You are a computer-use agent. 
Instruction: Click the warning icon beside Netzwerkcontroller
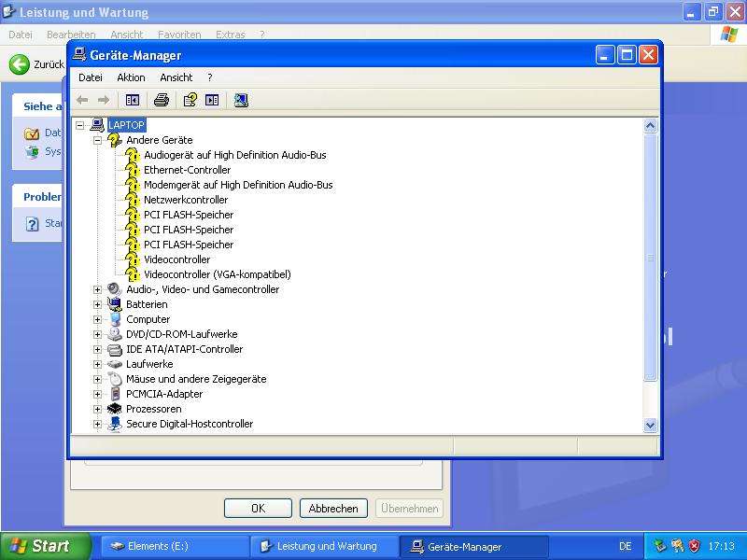pos(133,200)
